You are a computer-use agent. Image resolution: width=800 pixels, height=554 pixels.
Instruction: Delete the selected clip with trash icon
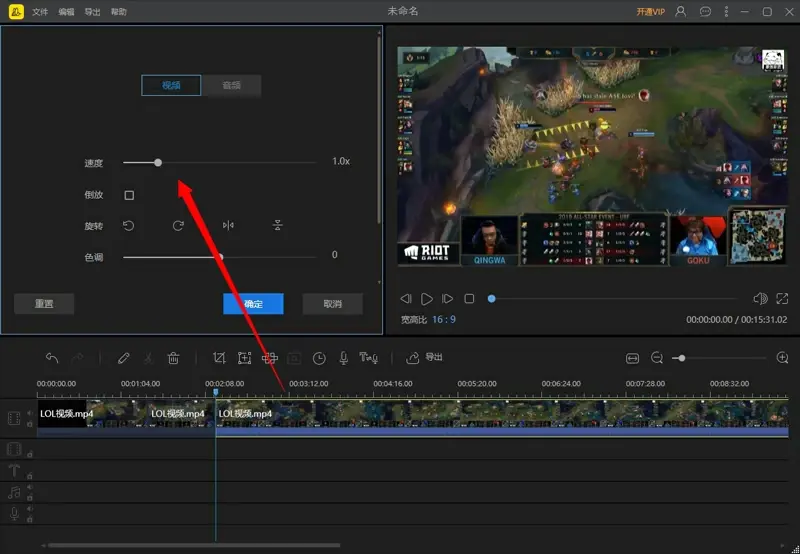(173, 358)
